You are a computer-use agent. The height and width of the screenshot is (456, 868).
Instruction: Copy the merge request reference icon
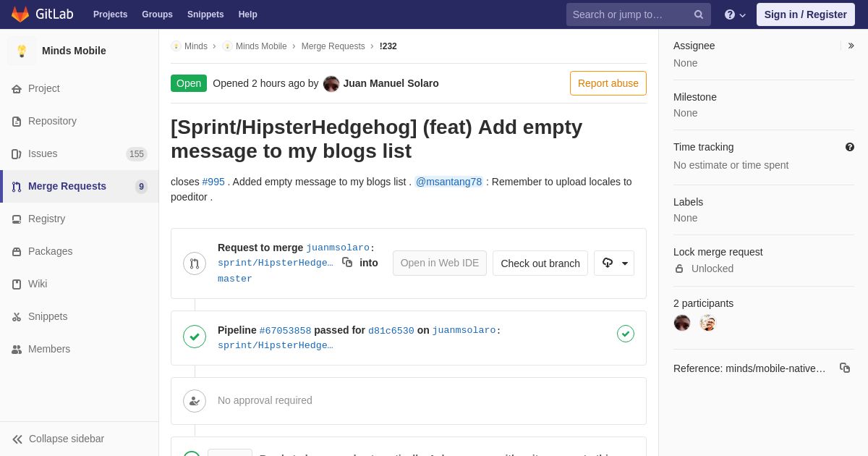point(845,368)
